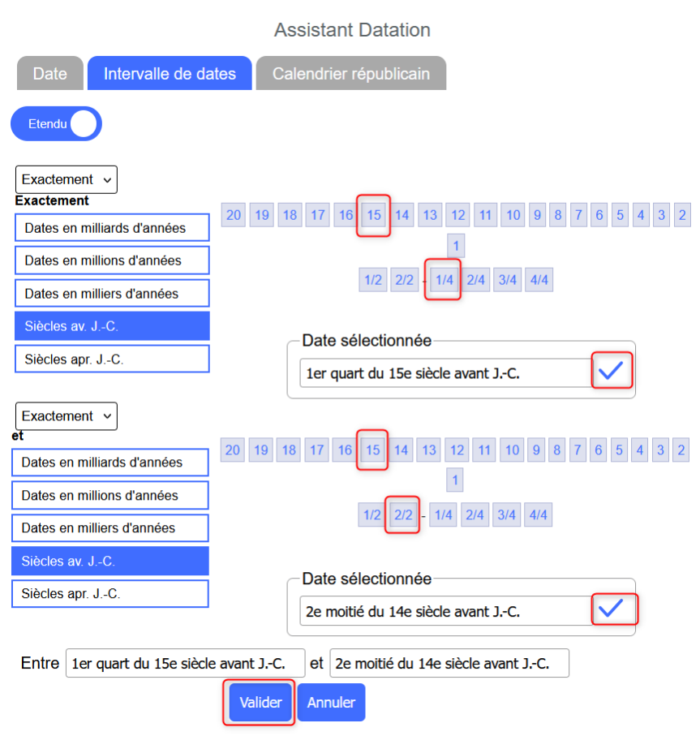Select first Dates en milliards d'années option
This screenshot has width=700, height=736.
[x=112, y=228]
